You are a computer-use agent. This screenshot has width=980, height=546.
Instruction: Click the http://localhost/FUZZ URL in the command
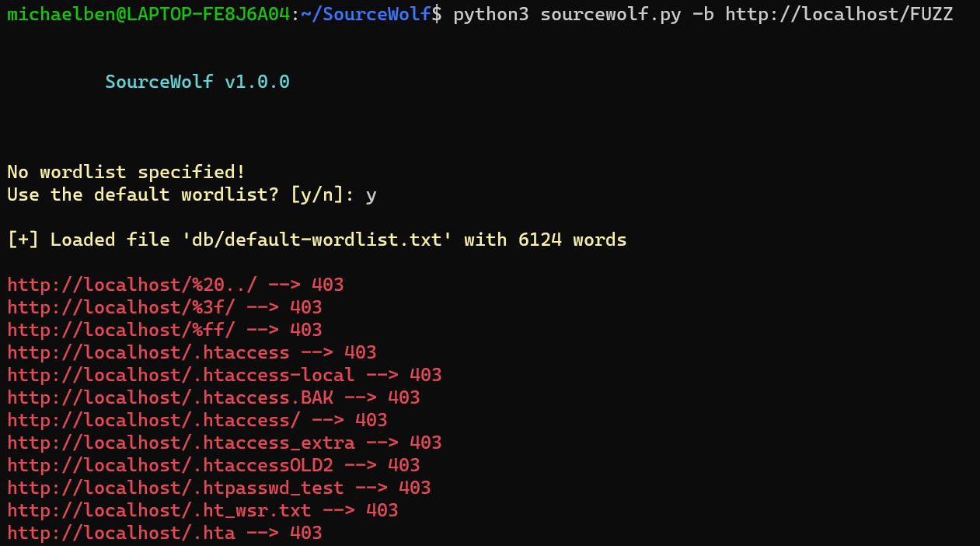[839, 14]
